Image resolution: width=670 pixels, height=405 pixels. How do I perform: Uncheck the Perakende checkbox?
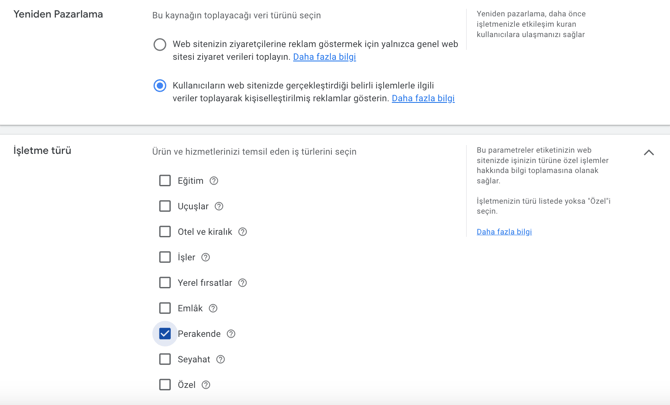point(165,334)
